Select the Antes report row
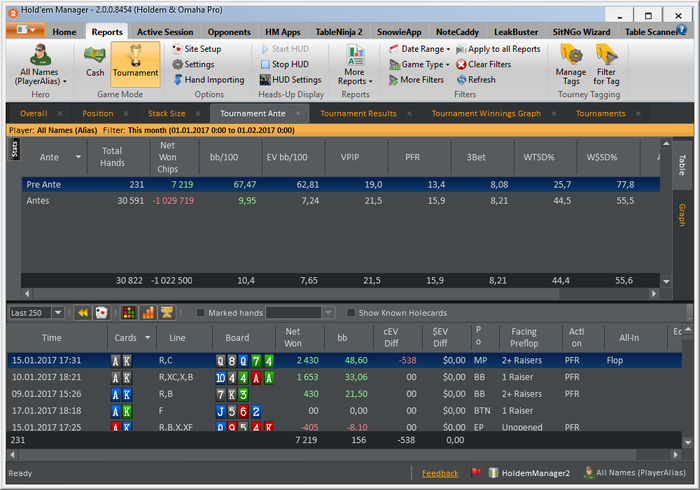The height and width of the screenshot is (490, 700). pos(341,201)
